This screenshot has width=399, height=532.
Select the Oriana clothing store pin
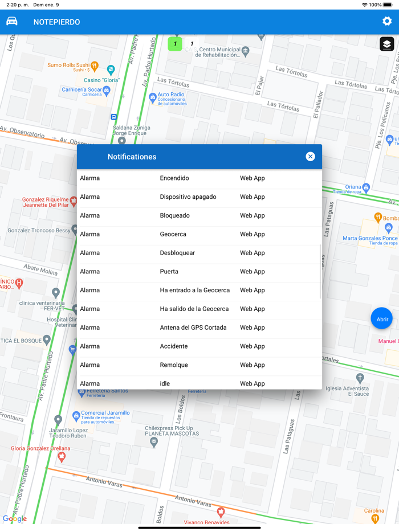click(366, 187)
